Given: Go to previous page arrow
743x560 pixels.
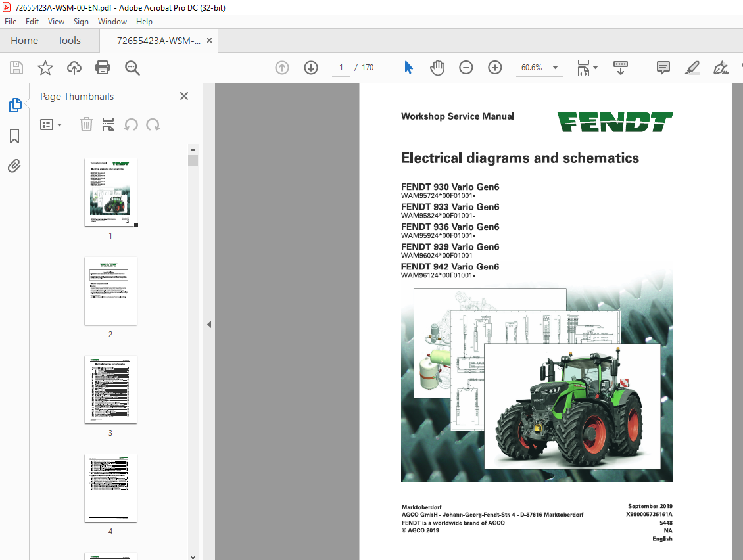Looking at the screenshot, I should pyautogui.click(x=282, y=68).
